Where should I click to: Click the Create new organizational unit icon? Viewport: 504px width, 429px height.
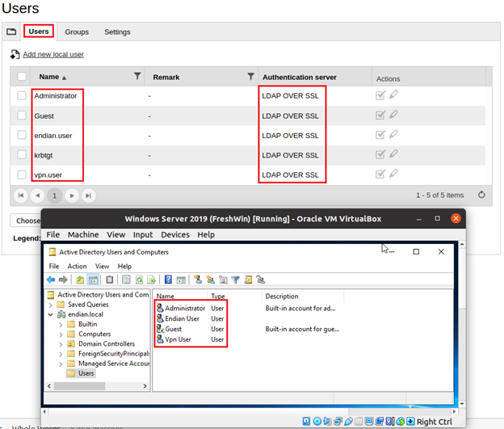(x=223, y=280)
